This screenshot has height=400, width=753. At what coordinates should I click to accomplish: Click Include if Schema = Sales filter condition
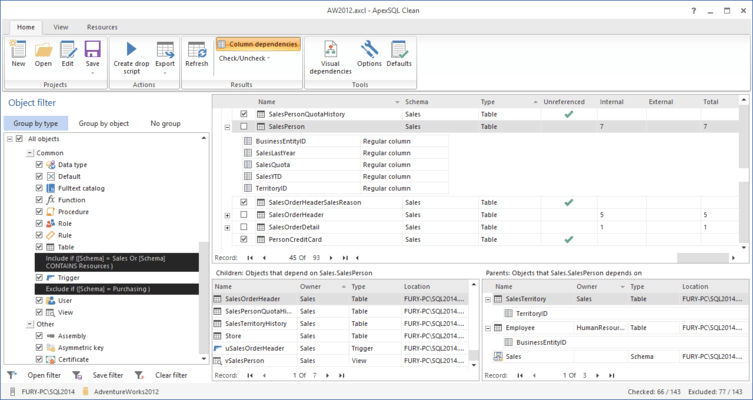(117, 262)
